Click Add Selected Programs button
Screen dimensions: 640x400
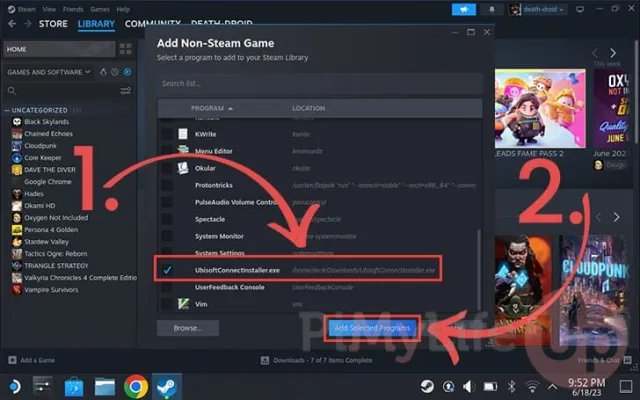pos(372,328)
